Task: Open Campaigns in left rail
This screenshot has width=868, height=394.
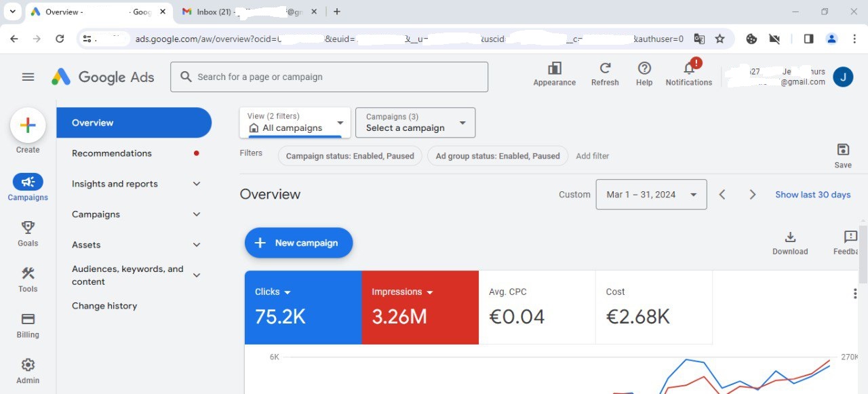Action: point(28,187)
